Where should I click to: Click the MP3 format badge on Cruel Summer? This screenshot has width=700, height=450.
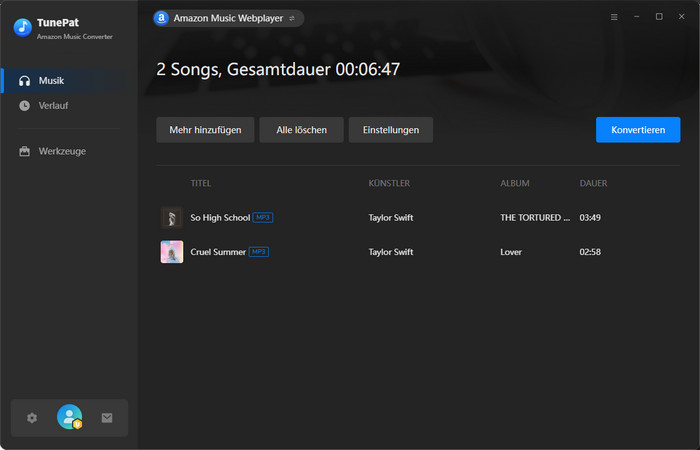coord(258,252)
